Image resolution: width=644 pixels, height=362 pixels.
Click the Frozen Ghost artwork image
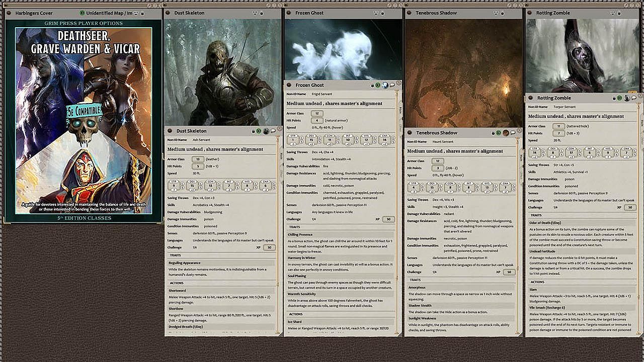[343, 49]
